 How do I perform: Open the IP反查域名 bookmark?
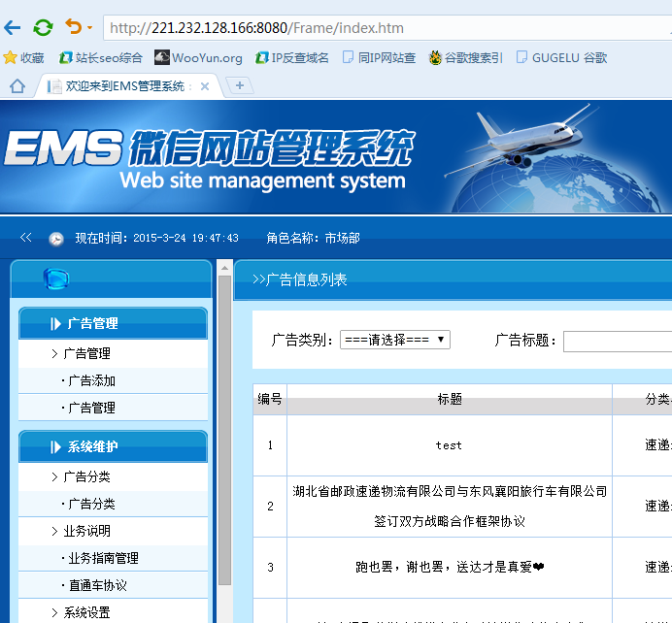click(x=292, y=58)
